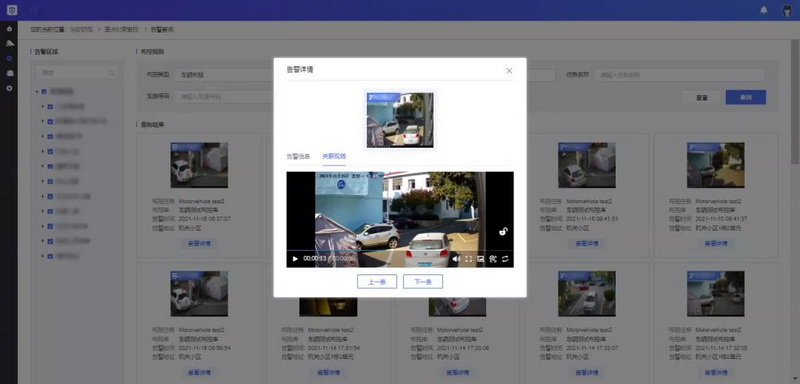
Task: Click the home icon in left sidebar
Action: (9, 29)
